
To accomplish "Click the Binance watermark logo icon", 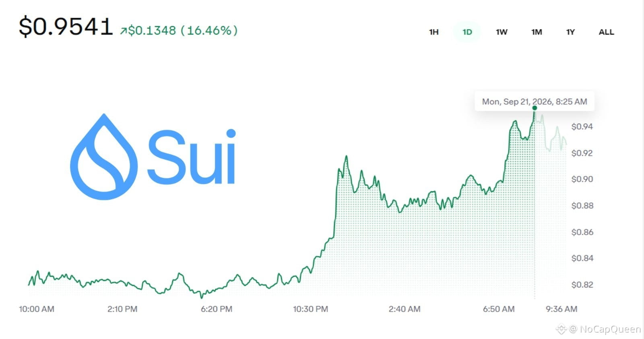I will 561,329.
